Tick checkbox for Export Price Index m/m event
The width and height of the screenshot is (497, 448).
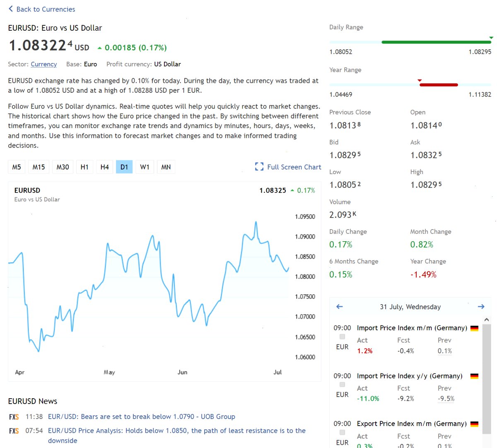coord(342,432)
